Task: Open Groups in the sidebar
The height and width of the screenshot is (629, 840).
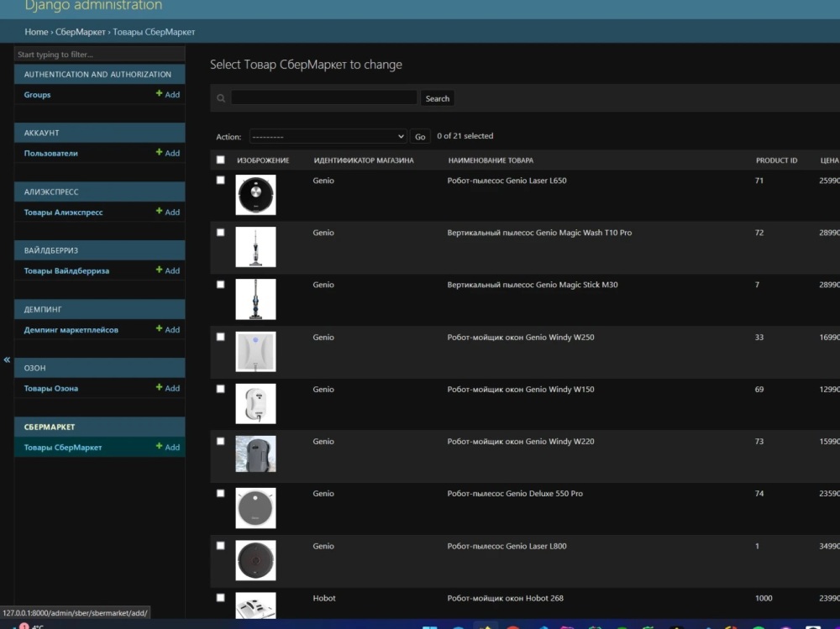Action: click(37, 95)
